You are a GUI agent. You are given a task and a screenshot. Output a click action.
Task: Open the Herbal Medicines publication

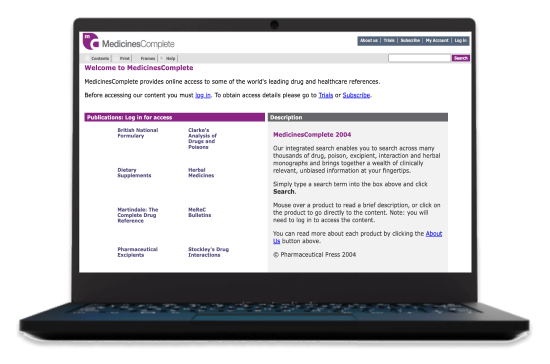[201, 173]
